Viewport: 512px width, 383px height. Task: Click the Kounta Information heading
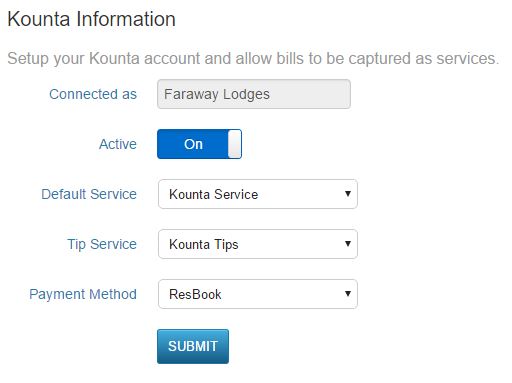point(92,19)
